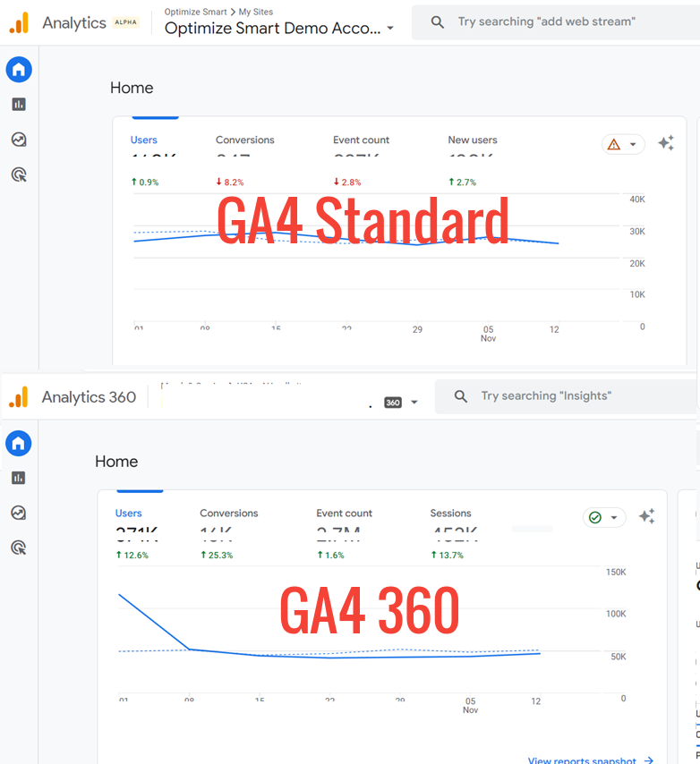
Task: Click the 360 badge in property selector
Action: pyautogui.click(x=393, y=403)
